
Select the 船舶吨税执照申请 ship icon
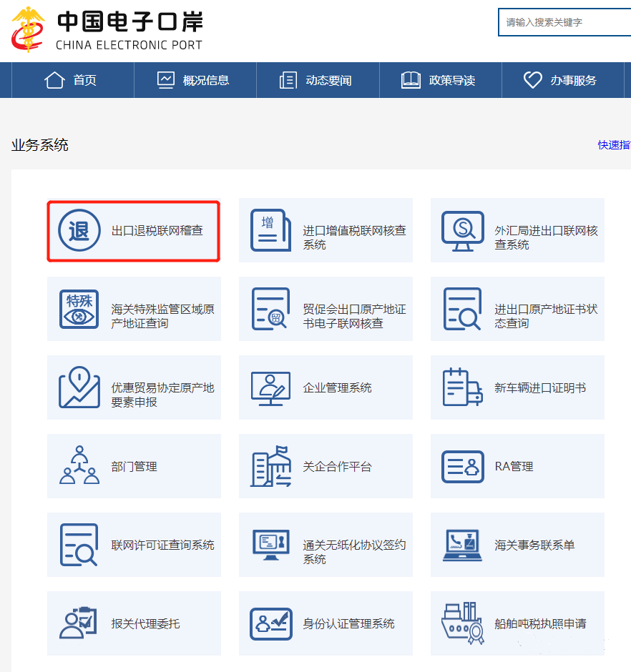pyautogui.click(x=462, y=623)
